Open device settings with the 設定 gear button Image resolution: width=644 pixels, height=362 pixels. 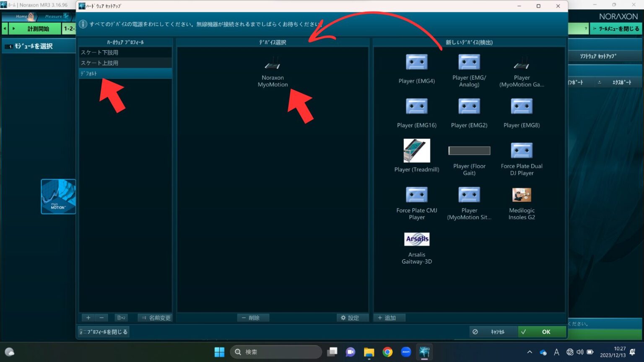click(x=352, y=318)
